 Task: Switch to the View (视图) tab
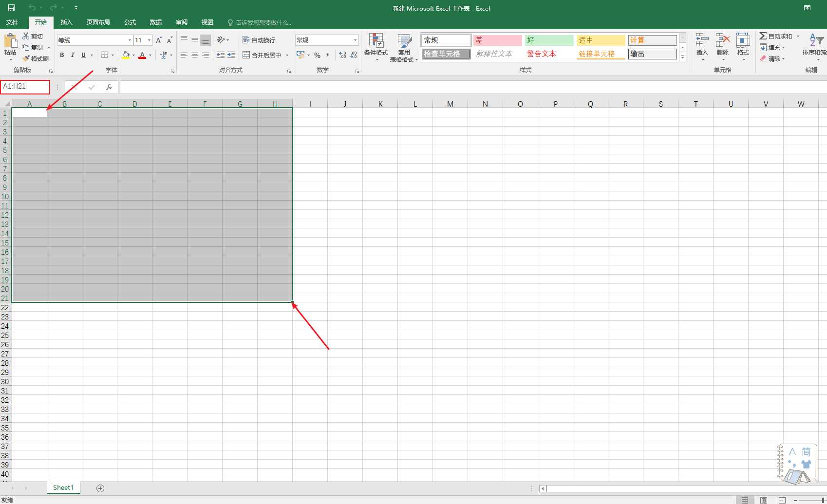pos(207,22)
